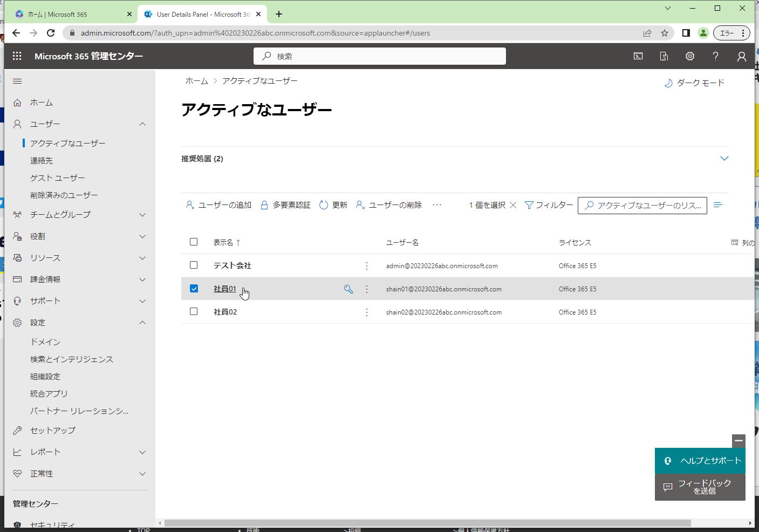Open more actions for テスト会社 row
Screen dimensions: 759x532
pos(367,266)
